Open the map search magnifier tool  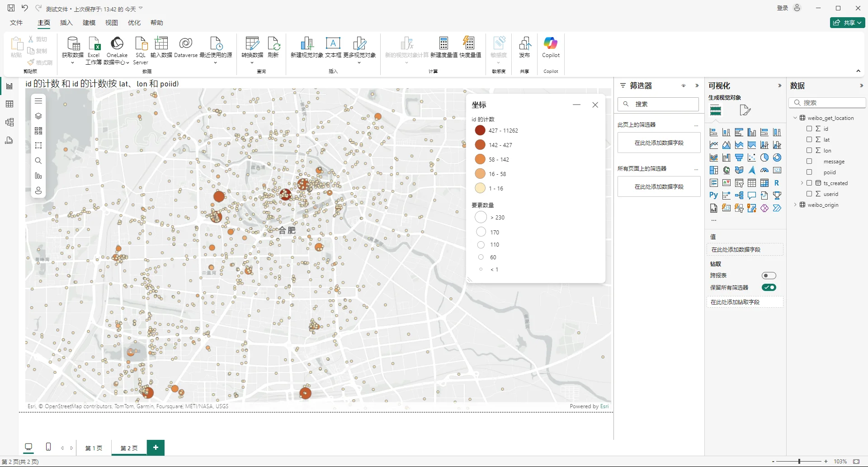[x=38, y=161]
